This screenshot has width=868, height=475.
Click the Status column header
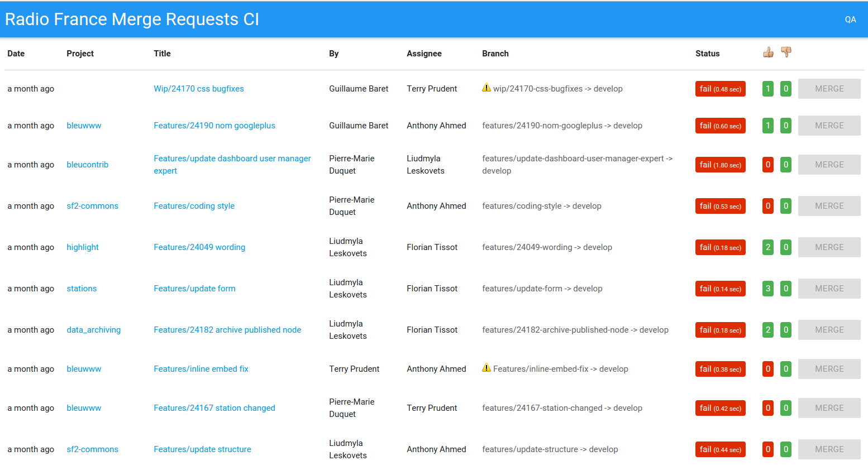[x=708, y=54]
